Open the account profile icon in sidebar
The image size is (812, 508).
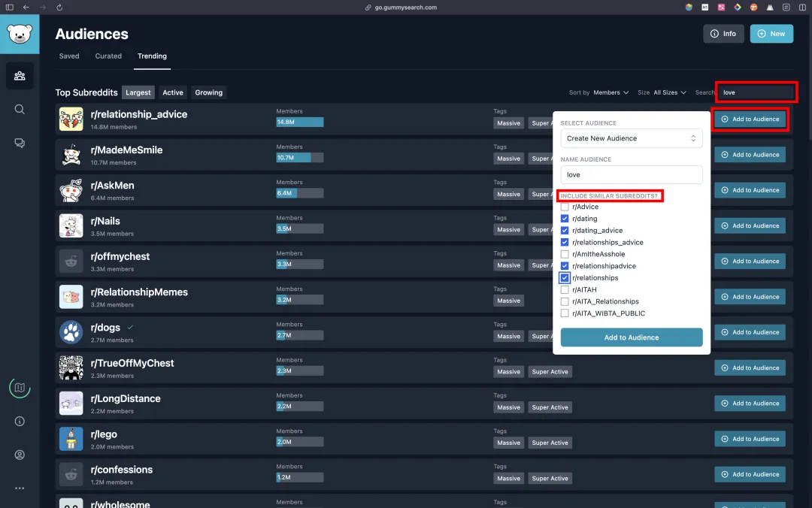click(20, 455)
